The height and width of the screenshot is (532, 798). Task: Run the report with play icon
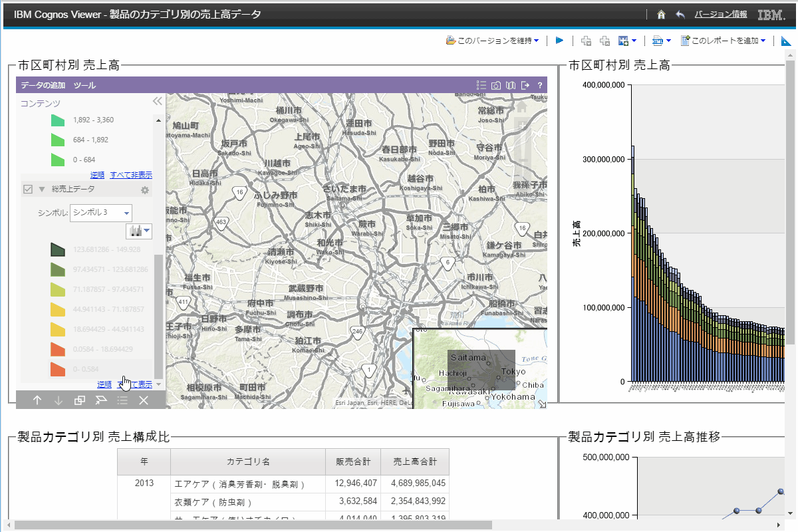tap(560, 41)
